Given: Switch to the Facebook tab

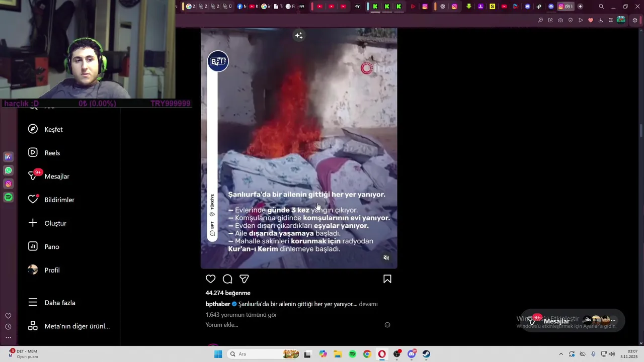Looking at the screenshot, I should pyautogui.click(x=242, y=7).
